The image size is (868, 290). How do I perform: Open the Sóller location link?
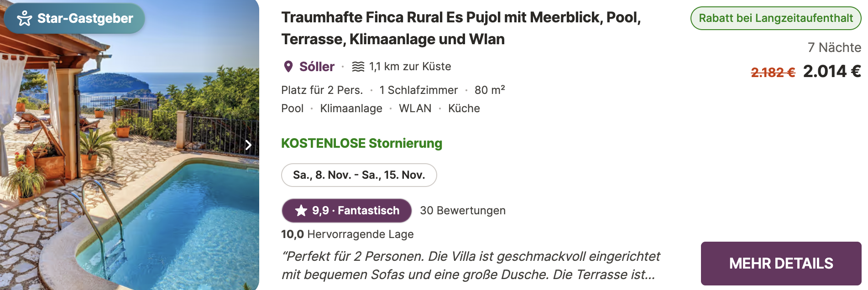[317, 67]
